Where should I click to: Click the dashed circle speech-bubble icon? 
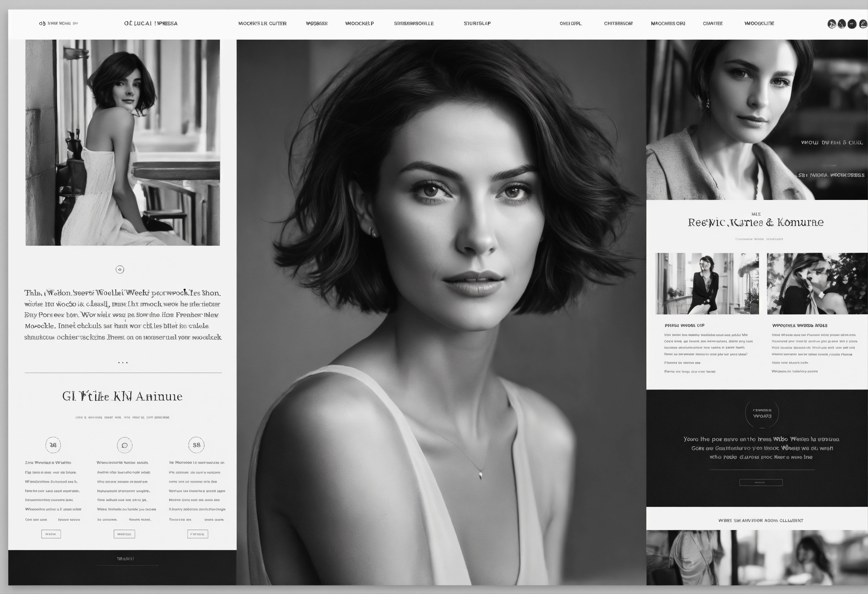125,445
